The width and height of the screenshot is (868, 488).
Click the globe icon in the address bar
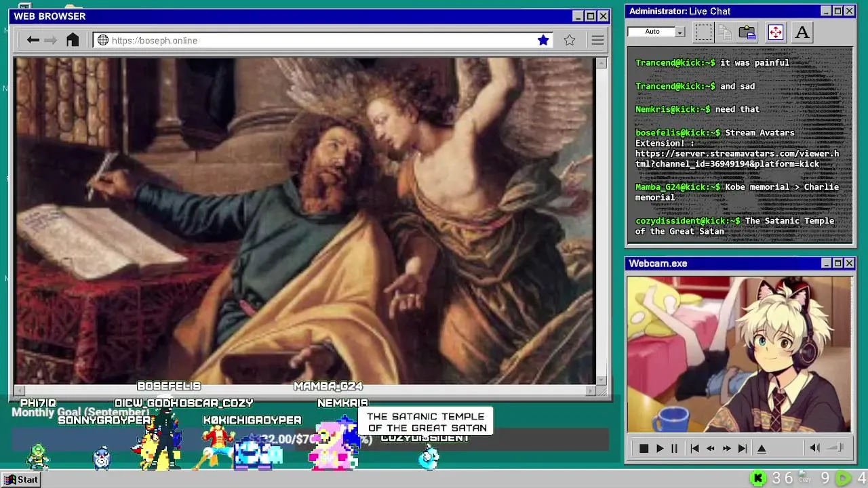(103, 41)
